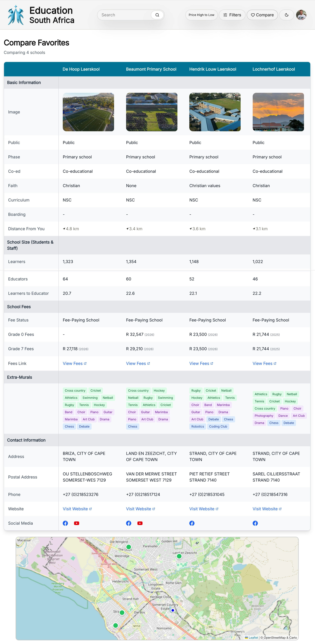Open the user profile avatar
315x644 pixels.
[x=301, y=15]
